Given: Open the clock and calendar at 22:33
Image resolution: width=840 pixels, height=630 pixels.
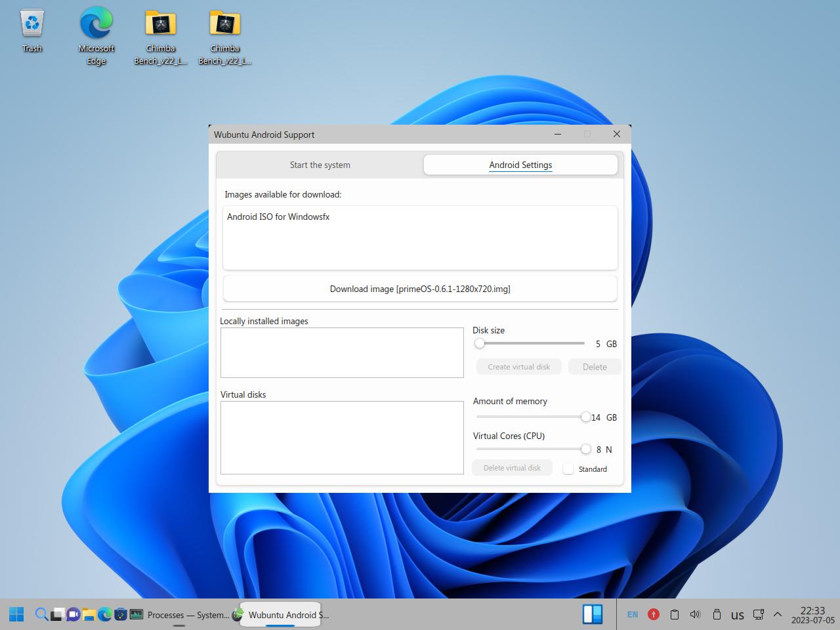Looking at the screenshot, I should (812, 615).
